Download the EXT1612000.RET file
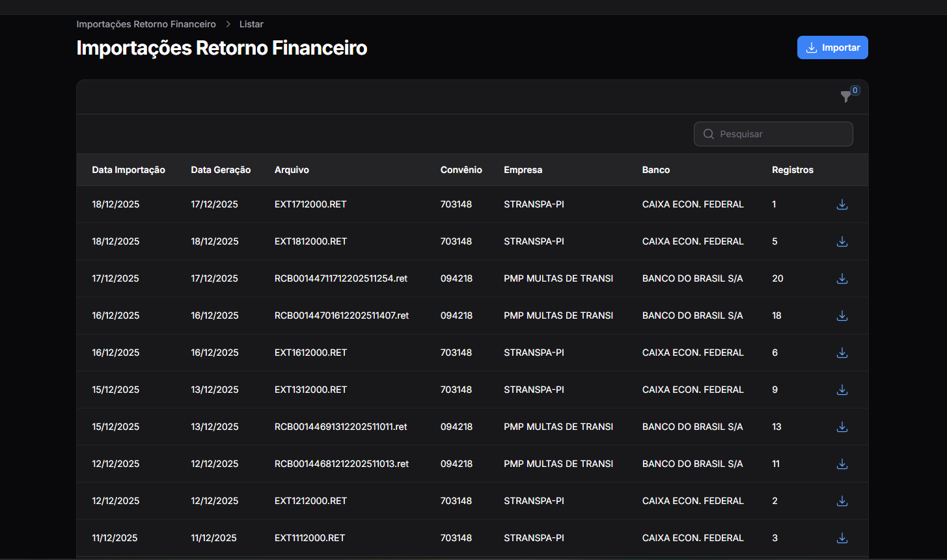 point(842,353)
